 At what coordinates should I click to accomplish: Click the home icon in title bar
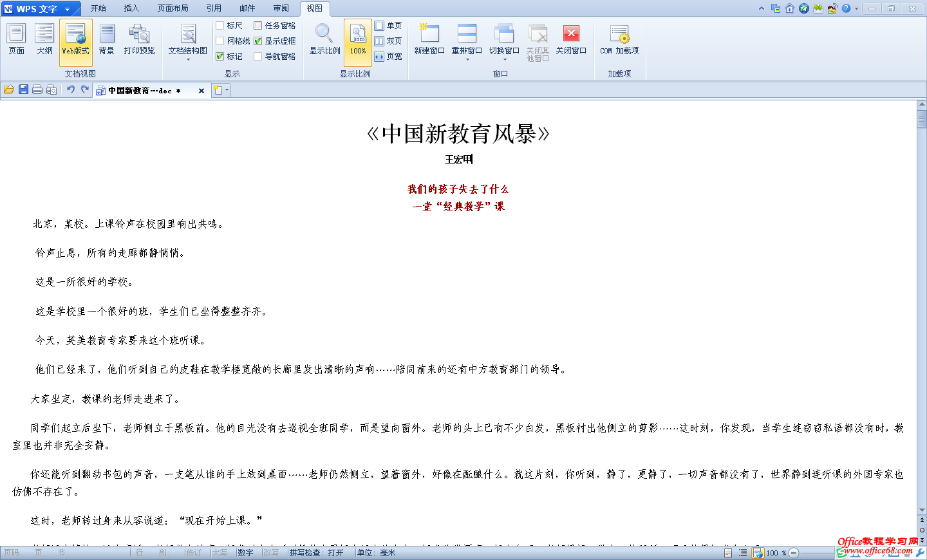[x=790, y=8]
